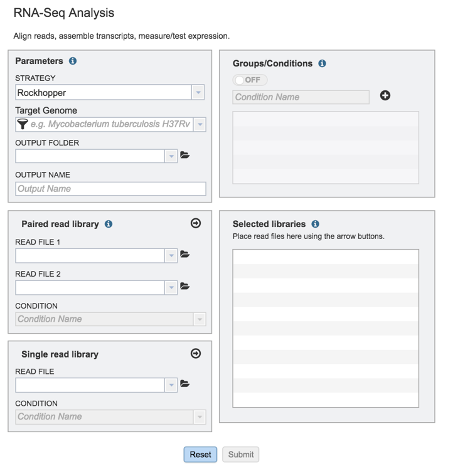Click the Parameters info icon

tap(73, 61)
